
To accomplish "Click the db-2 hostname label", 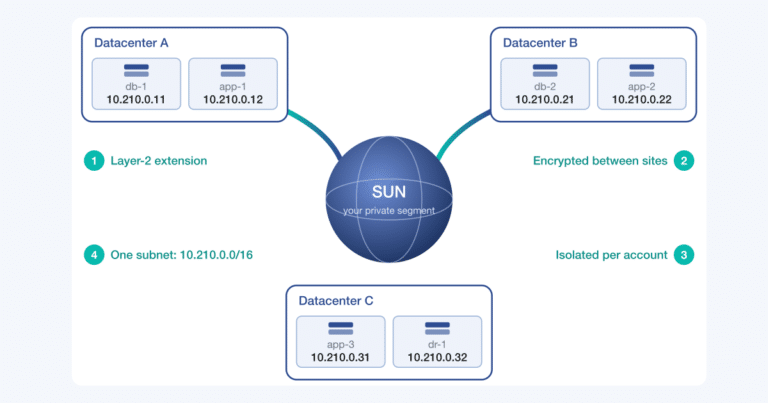I will [x=545, y=87].
